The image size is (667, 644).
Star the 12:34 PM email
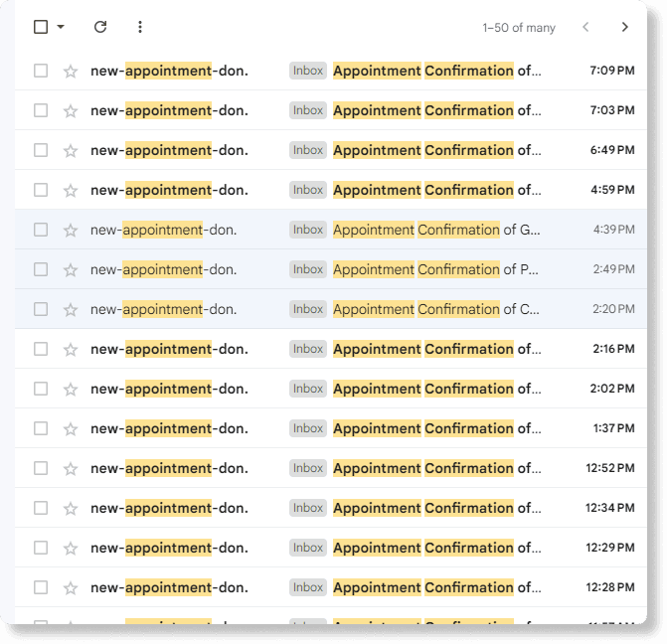71,508
